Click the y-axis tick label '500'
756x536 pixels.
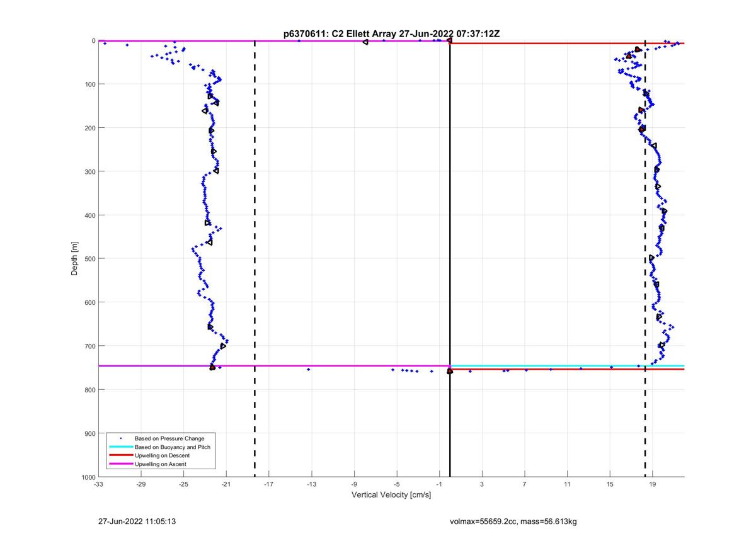point(89,259)
